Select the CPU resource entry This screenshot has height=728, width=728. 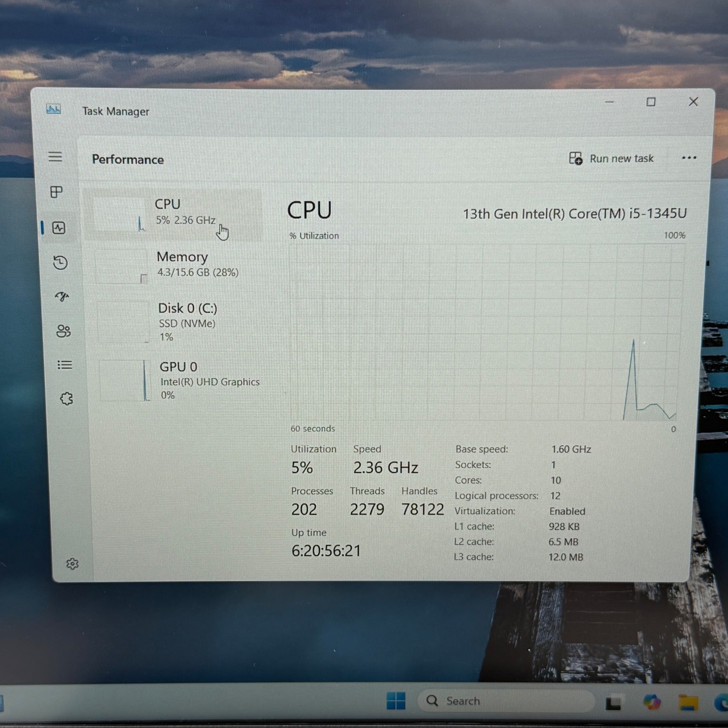coord(174,214)
